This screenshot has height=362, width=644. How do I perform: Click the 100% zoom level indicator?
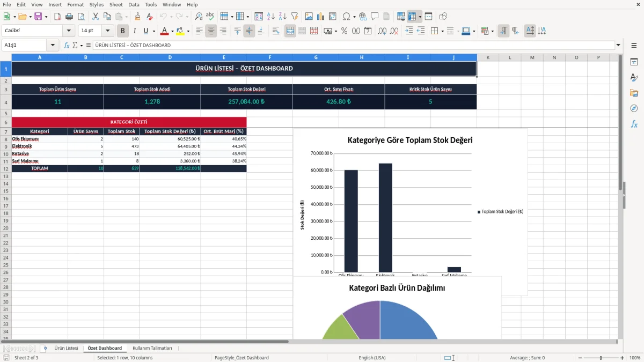tap(635, 358)
